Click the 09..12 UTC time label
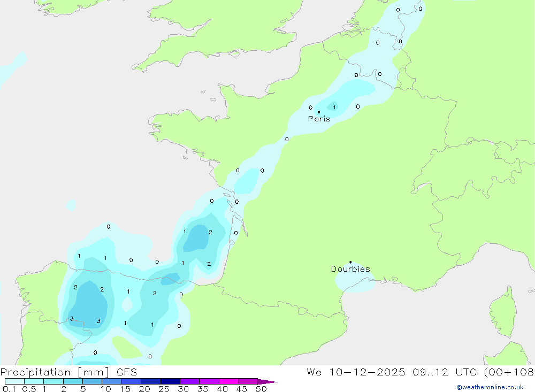Image resolution: width=535 pixels, height=392 pixels. click(445, 372)
